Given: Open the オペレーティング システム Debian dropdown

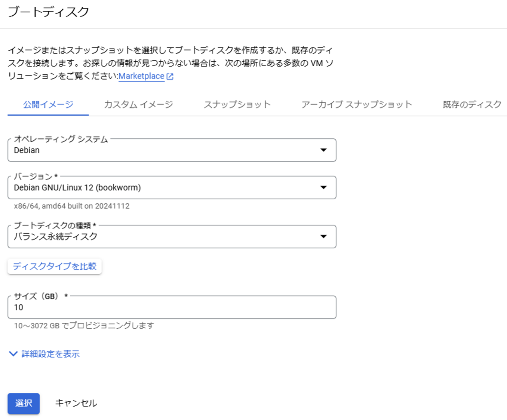Looking at the screenshot, I should [172, 150].
